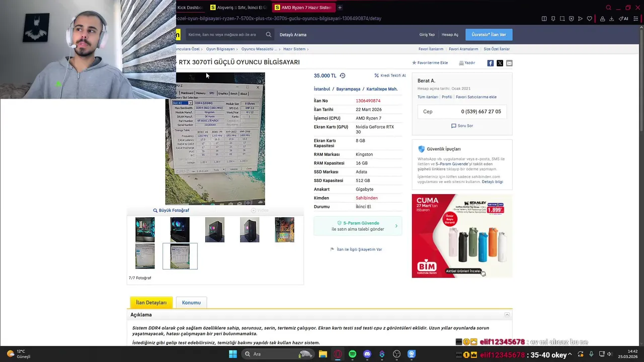Click the Giriş Yap link
Viewport: 644px width, 362px height.
(427, 35)
